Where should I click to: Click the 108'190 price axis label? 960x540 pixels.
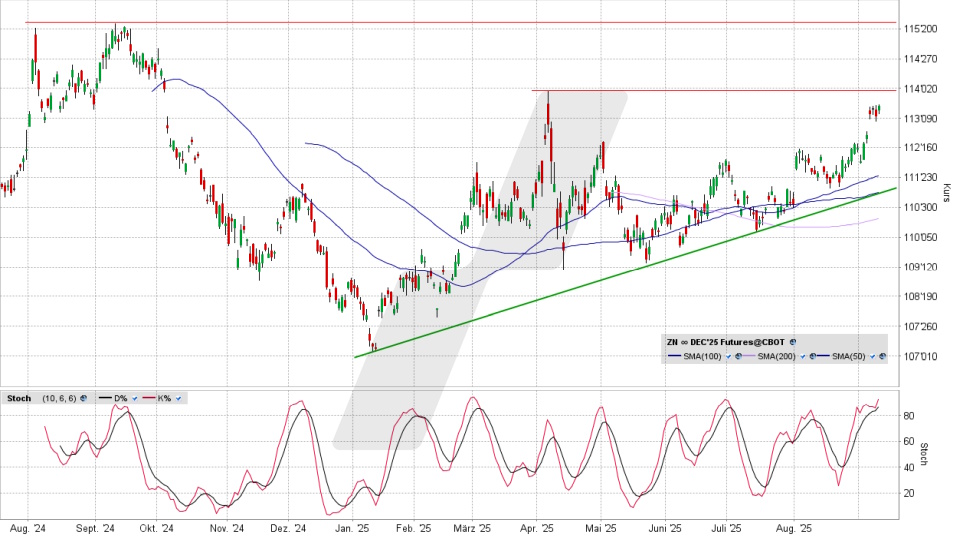pos(920,296)
